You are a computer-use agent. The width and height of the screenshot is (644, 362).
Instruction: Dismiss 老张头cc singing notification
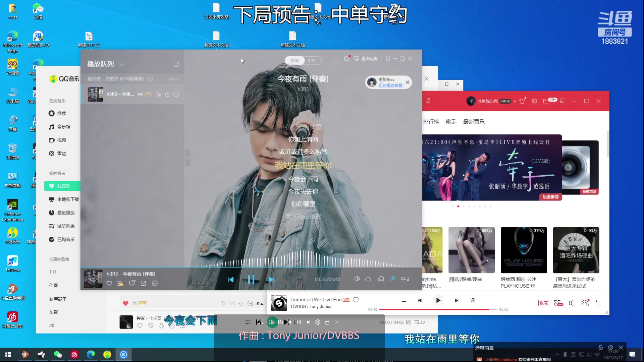(x=408, y=82)
